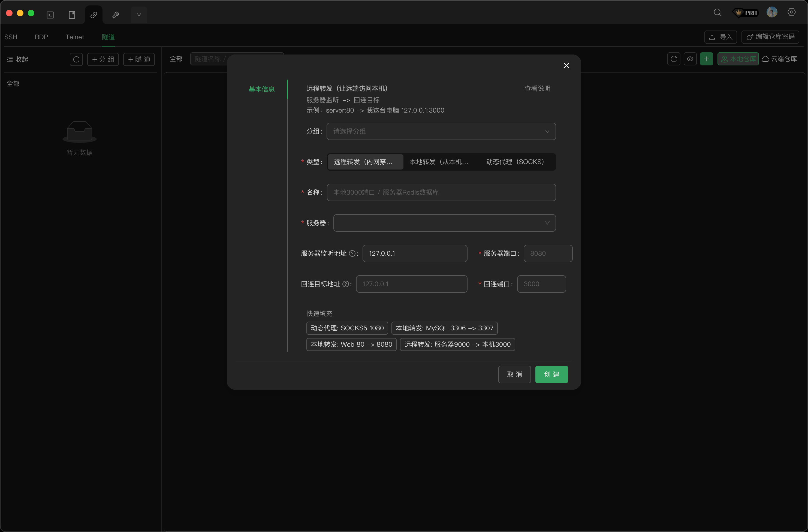Open the settings gear icon top right
The image size is (808, 532).
tap(792, 12)
